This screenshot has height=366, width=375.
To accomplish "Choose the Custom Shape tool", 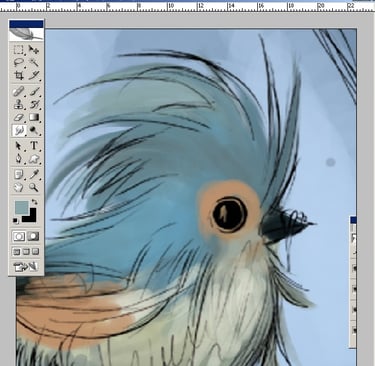I will pyautogui.click(x=34, y=159).
